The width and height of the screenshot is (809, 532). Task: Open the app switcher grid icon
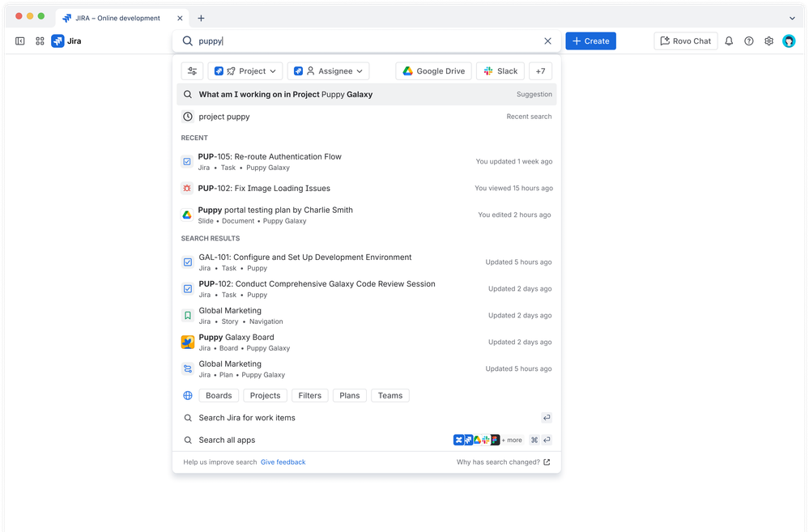coord(40,41)
